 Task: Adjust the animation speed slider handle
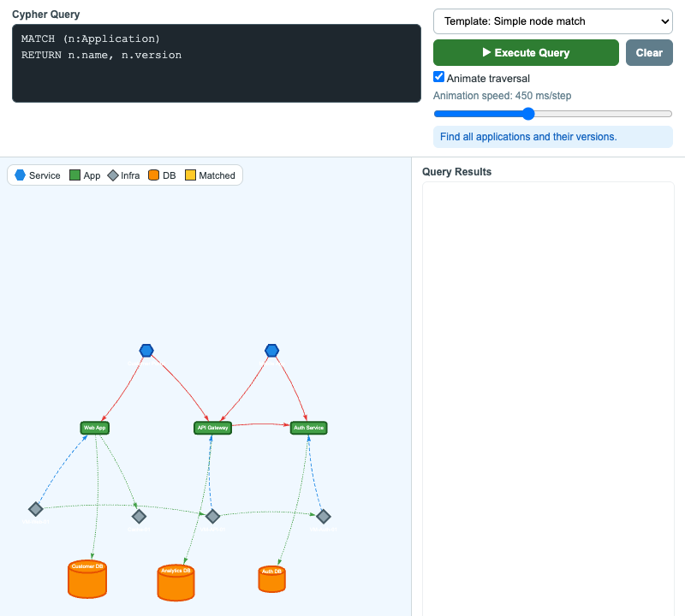(528, 114)
